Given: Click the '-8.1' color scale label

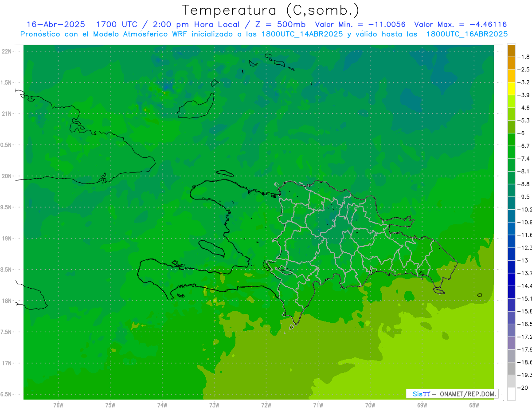Looking at the screenshot, I should (524, 172).
